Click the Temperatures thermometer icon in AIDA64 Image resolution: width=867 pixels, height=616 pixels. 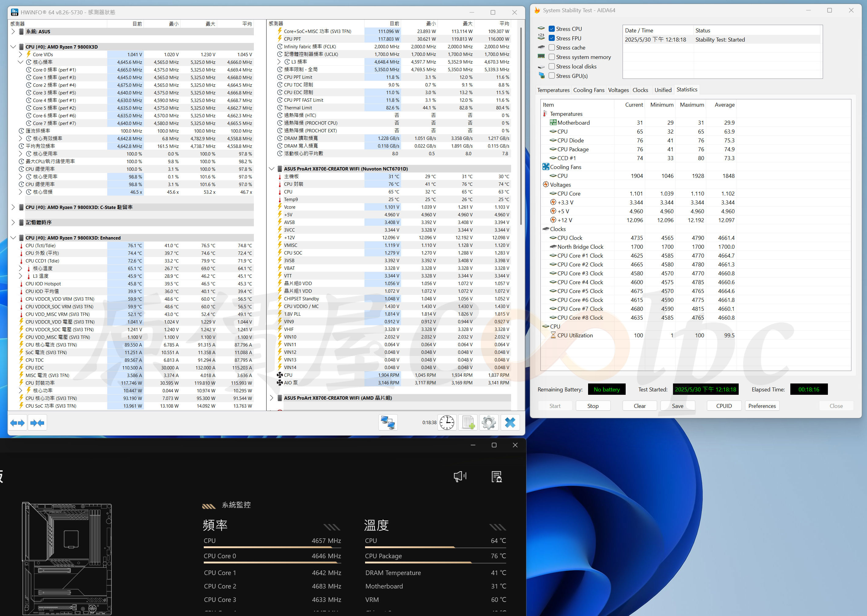[x=545, y=114]
